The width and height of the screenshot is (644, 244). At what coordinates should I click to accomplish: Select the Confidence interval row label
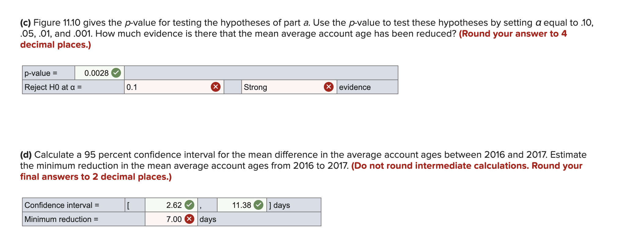pyautogui.click(x=61, y=205)
